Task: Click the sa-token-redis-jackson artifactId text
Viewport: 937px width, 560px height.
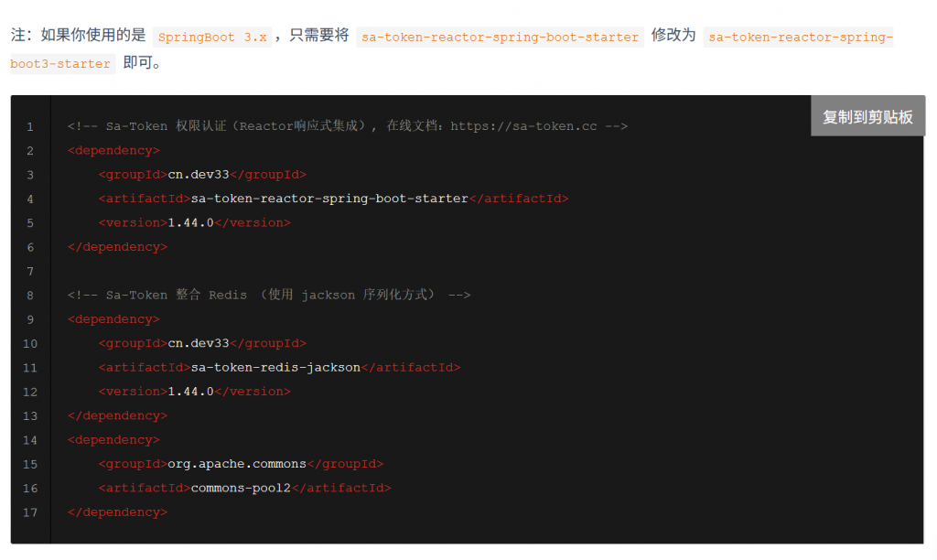Action: click(x=275, y=367)
